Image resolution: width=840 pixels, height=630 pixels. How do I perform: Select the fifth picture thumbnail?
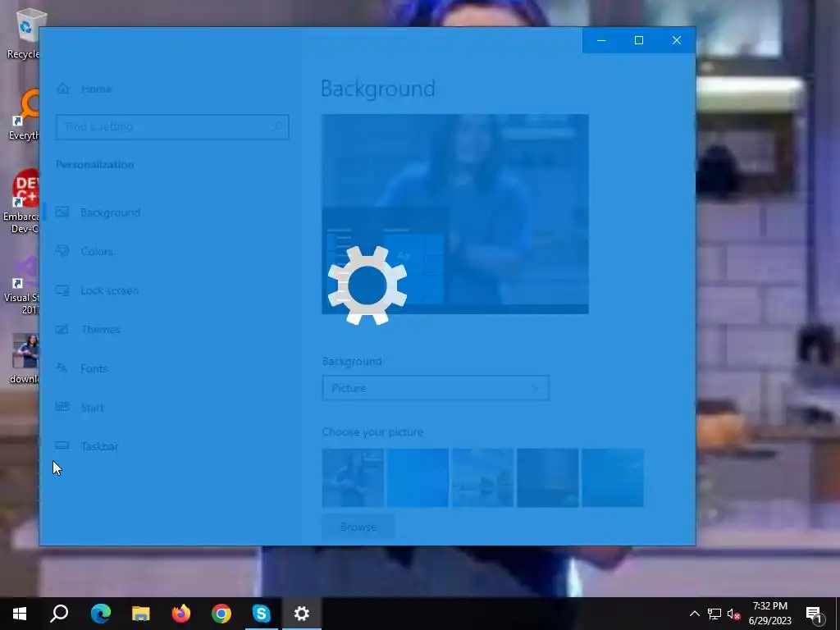point(613,478)
